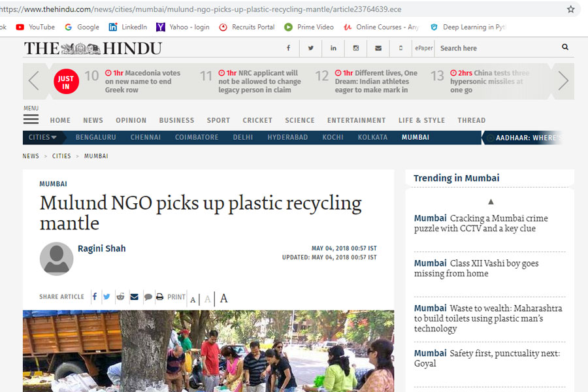Open the article comments bubble icon
This screenshot has width=588, height=392.
[148, 297]
